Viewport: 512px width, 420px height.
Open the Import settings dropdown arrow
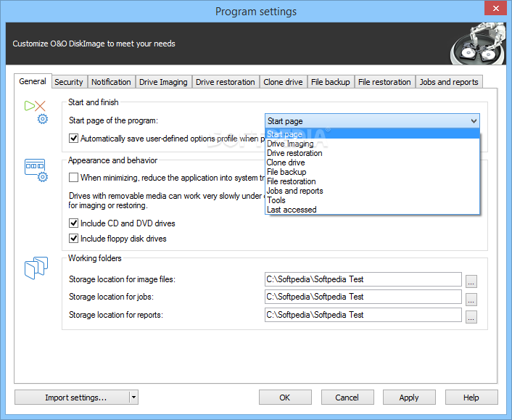[133, 398]
